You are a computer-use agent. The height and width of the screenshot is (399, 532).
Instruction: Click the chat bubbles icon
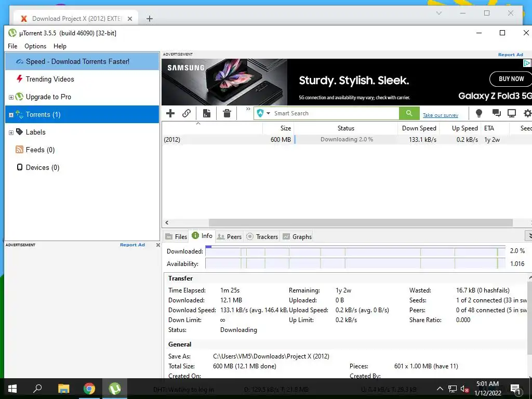point(496,113)
